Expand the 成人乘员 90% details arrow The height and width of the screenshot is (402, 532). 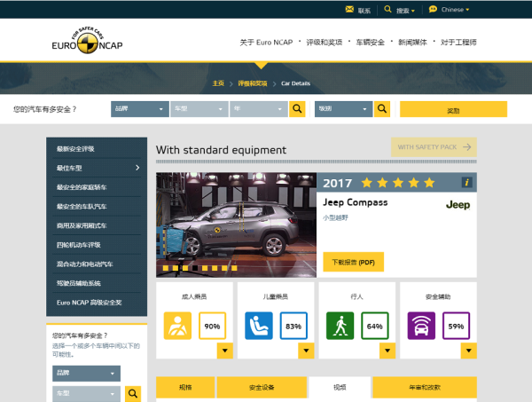225,351
